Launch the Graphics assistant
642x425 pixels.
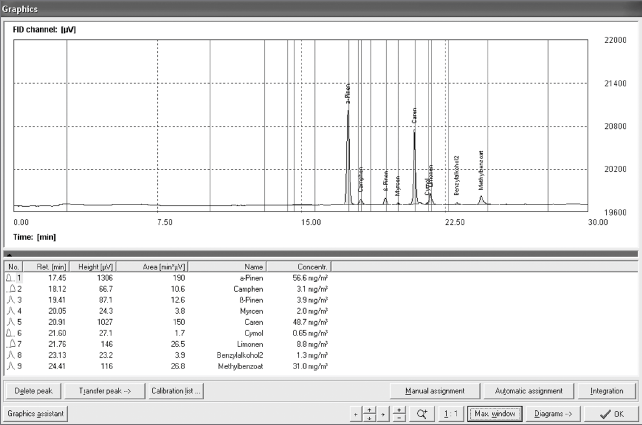(36, 414)
